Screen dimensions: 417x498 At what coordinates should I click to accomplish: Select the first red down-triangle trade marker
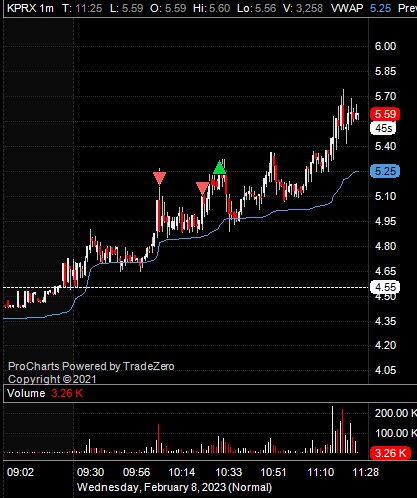[x=159, y=178]
